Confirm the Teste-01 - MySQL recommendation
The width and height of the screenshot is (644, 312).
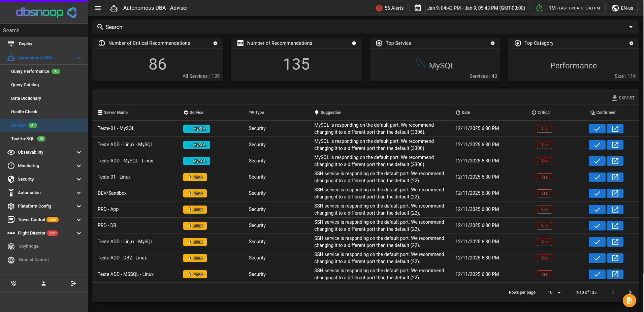[597, 128]
